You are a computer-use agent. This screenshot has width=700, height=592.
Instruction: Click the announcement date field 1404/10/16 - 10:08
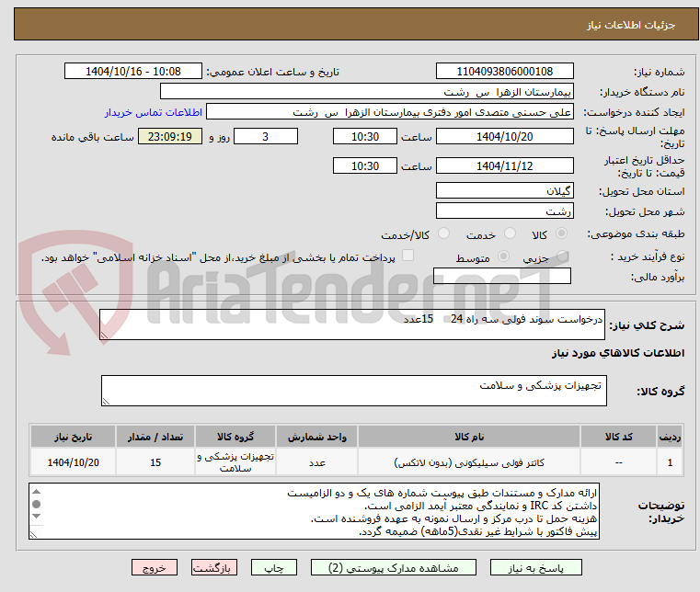[133, 71]
